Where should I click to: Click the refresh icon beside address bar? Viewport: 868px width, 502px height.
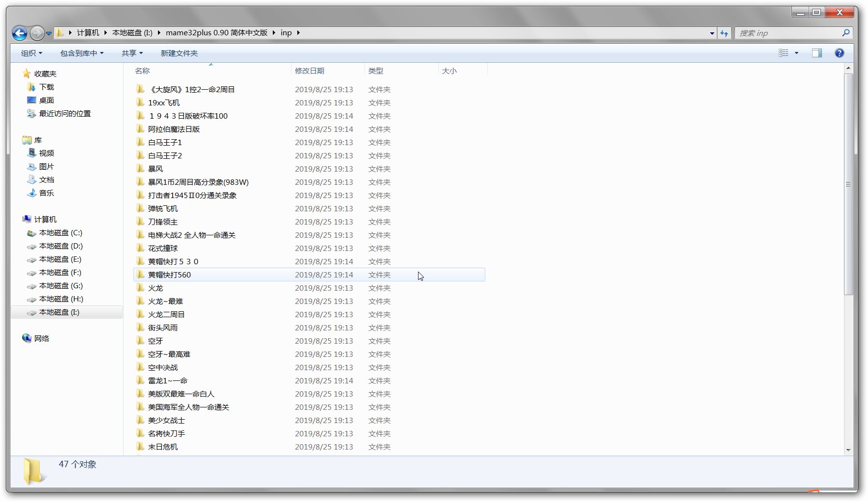(724, 33)
